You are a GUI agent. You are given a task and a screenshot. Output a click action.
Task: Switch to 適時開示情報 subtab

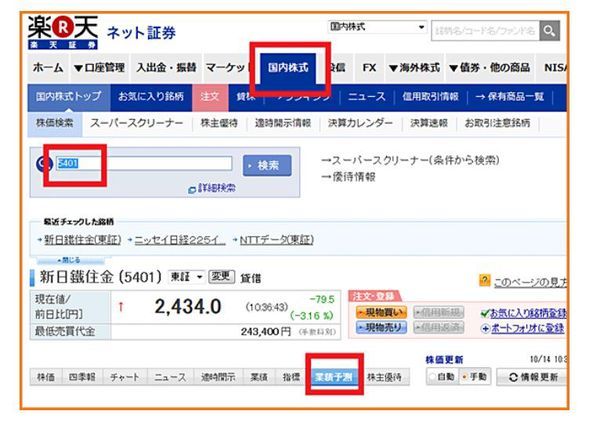[283, 123]
